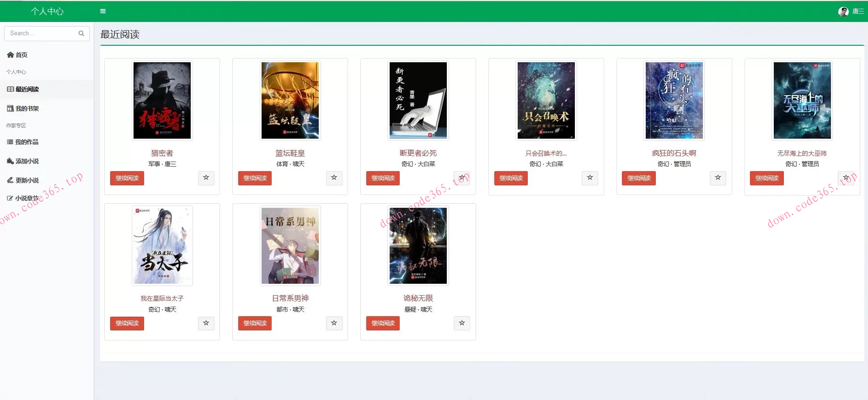Click the 我在星际当太子 cover image
The height and width of the screenshot is (400, 868).
click(x=162, y=246)
